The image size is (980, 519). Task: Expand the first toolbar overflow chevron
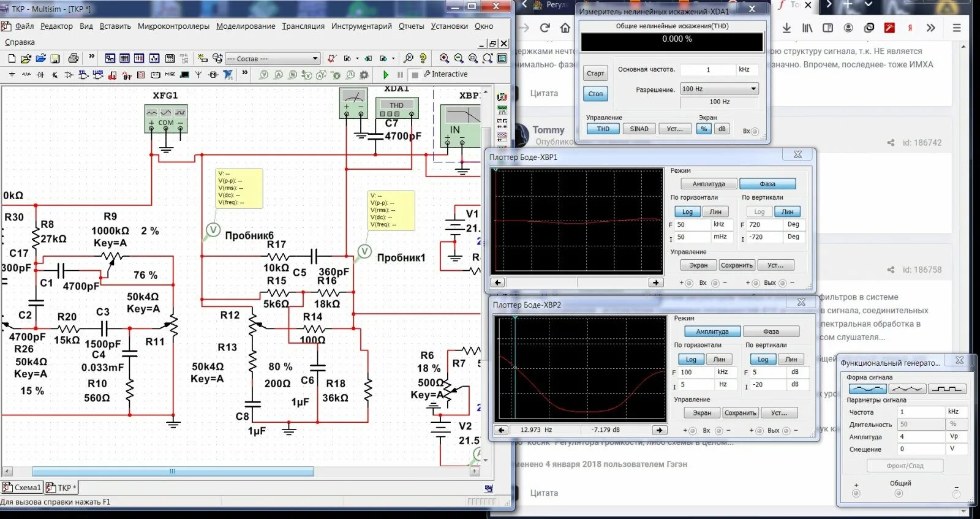92,56
